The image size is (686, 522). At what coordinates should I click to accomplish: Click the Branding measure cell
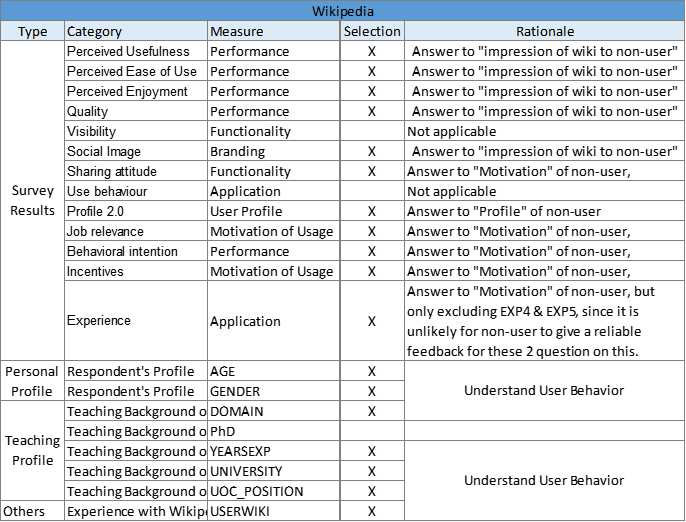[x=274, y=151]
